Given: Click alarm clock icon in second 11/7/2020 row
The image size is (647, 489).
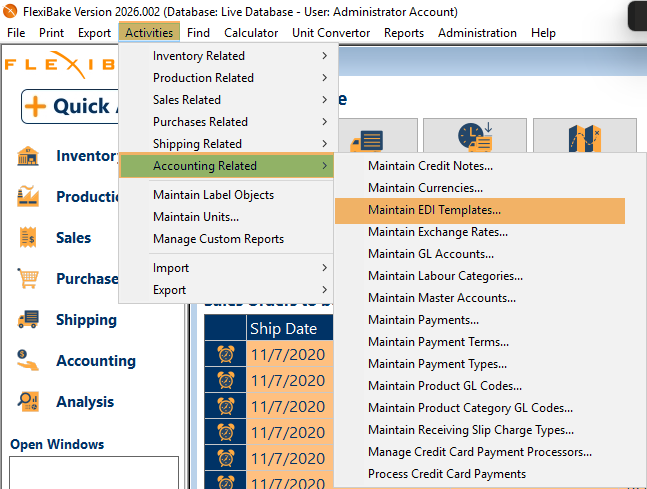Looking at the screenshot, I should pos(226,380).
